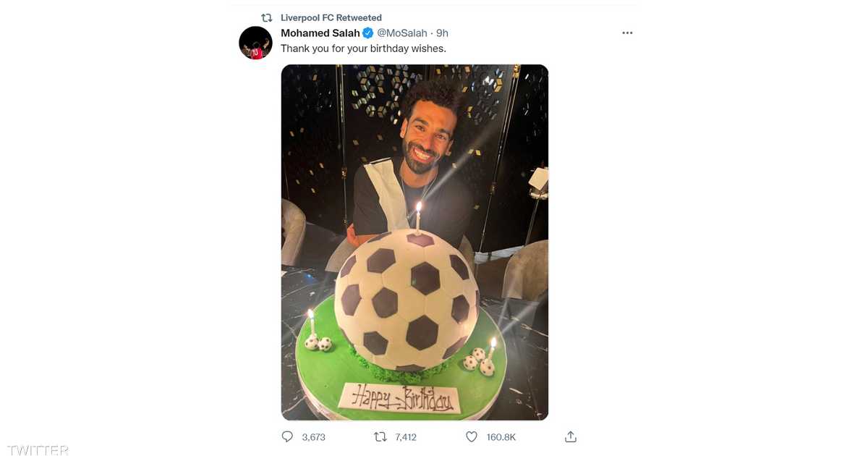Click the small retweeted arrows icon above name
The image size is (868, 456).
(x=267, y=17)
